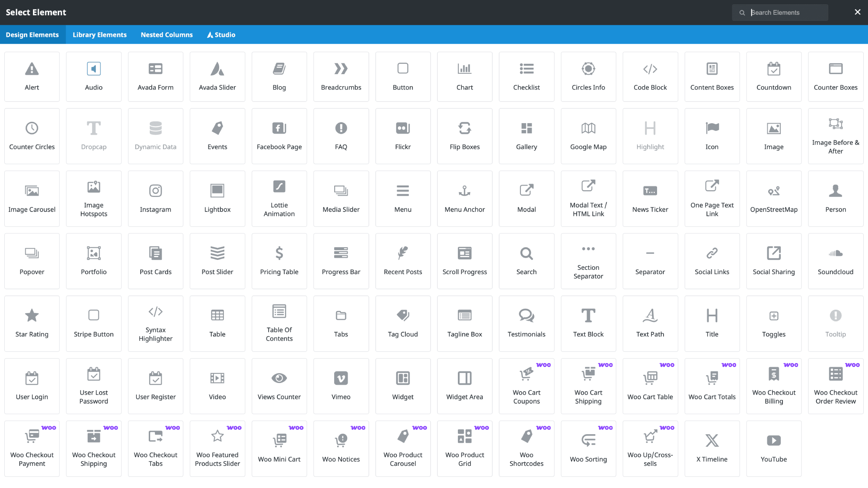Image resolution: width=868 pixels, height=488 pixels.
Task: Open the Nested Columns tab
Action: 167,35
